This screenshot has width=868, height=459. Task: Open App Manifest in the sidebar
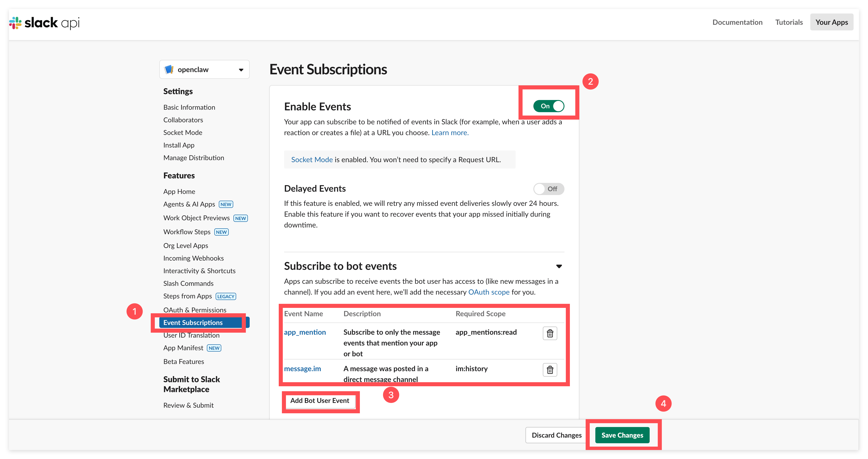coord(183,348)
